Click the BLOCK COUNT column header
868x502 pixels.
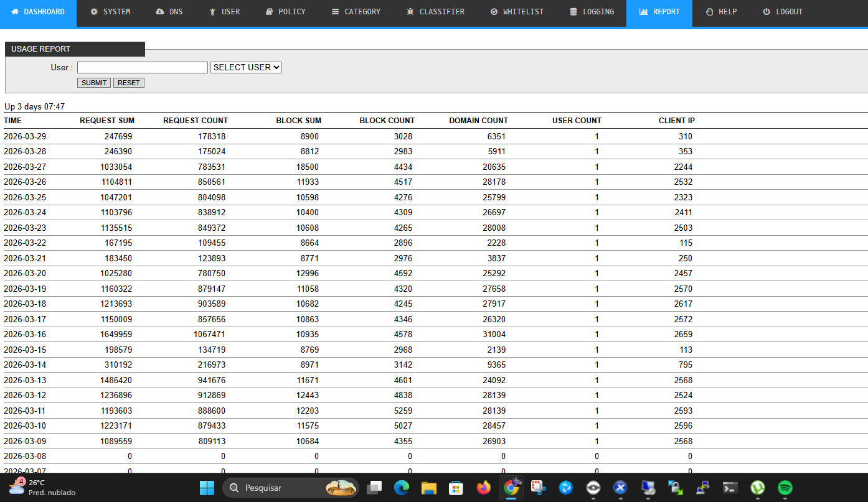(387, 121)
